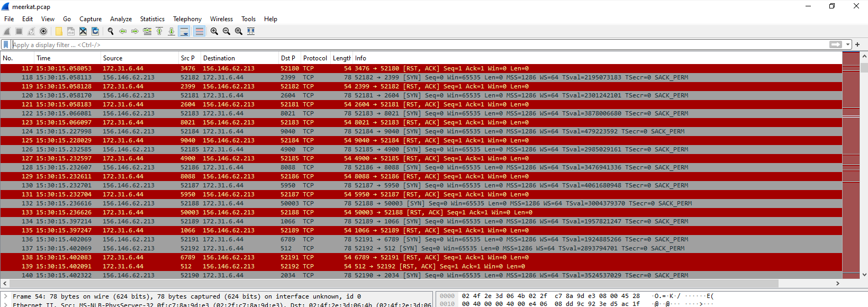Click the horizontal scrollbar right arrow
The image size is (868, 307).
837,283
